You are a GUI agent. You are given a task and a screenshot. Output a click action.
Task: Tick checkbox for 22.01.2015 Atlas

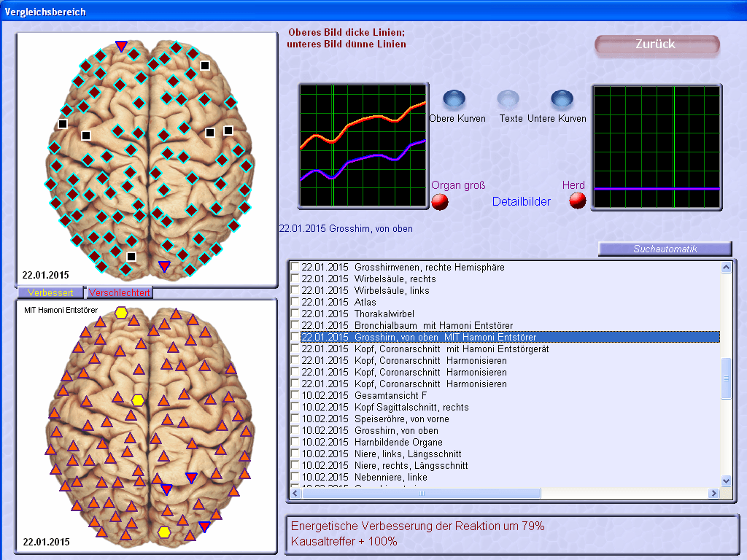[295, 302]
